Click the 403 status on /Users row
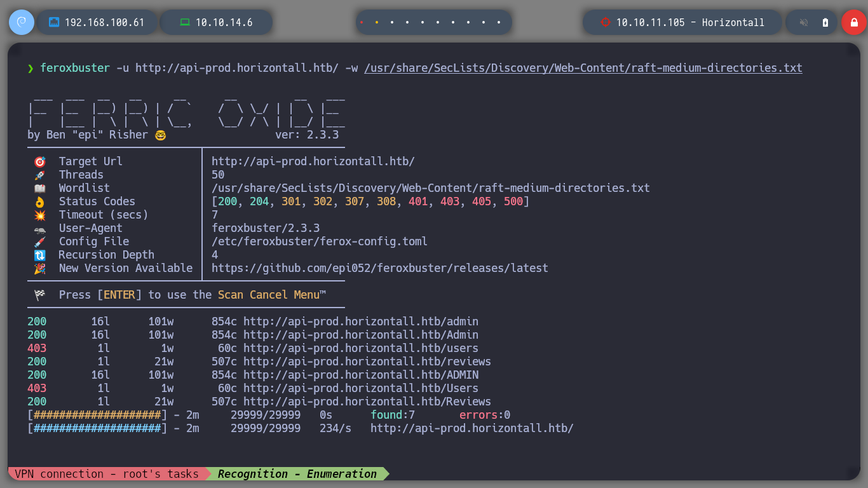 click(x=37, y=388)
